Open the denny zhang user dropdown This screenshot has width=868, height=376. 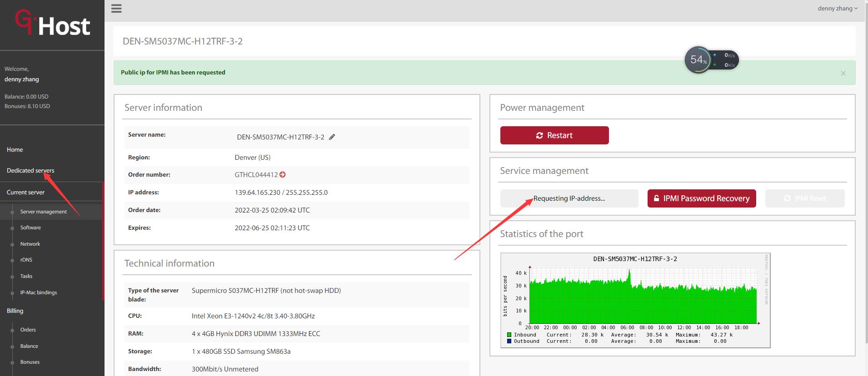click(x=837, y=8)
